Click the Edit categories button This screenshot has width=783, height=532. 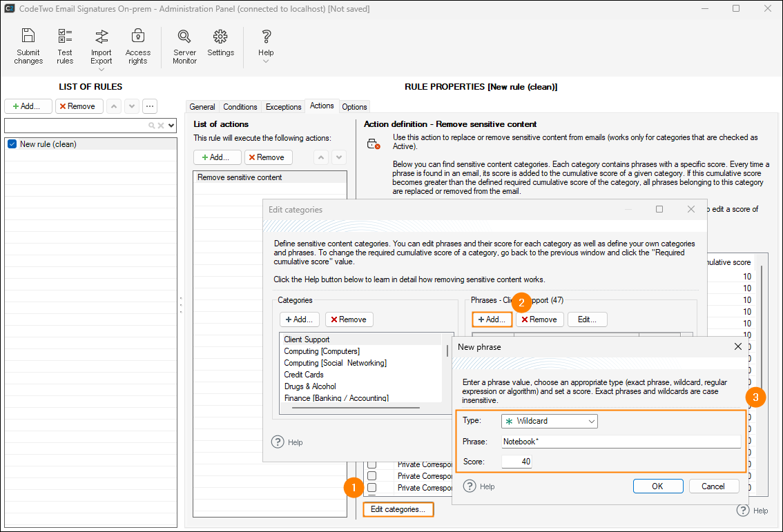398,510
